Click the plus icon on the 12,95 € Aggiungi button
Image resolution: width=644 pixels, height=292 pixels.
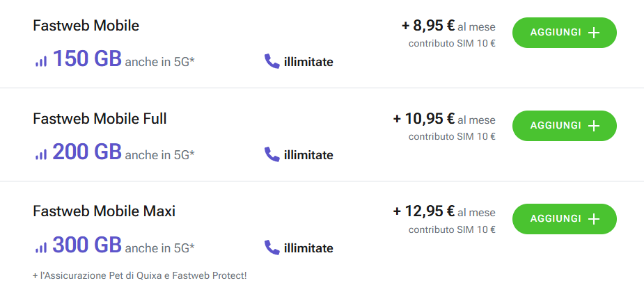pos(594,219)
